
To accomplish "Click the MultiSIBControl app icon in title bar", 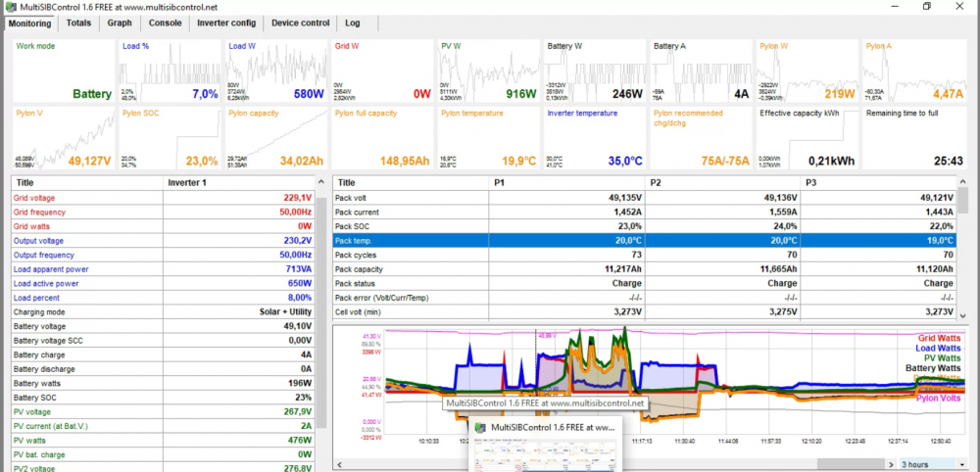I will [11, 7].
